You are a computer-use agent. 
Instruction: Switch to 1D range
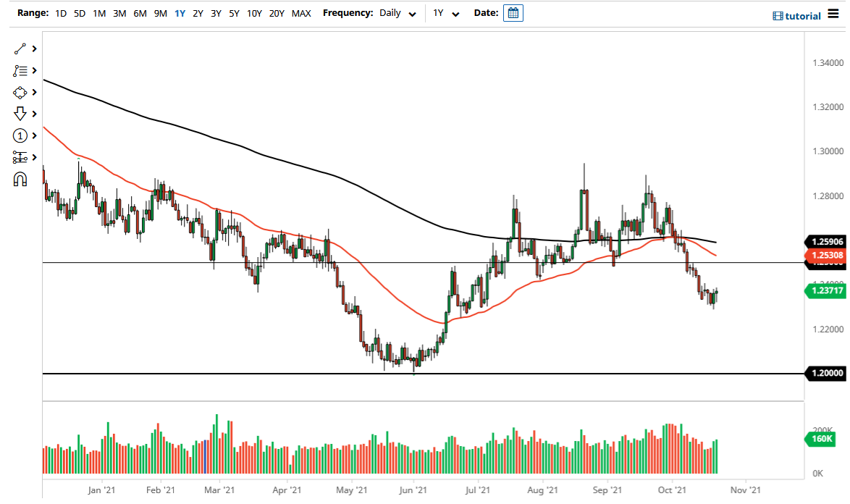[x=61, y=13]
